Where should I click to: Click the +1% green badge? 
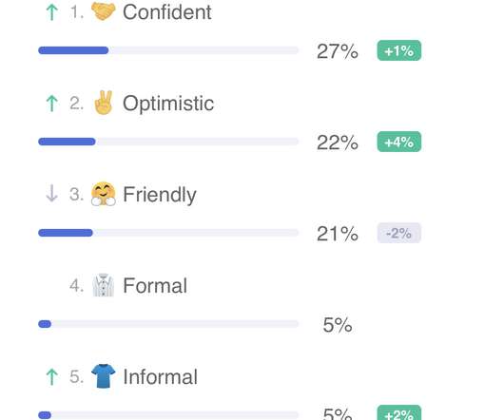[x=398, y=50]
